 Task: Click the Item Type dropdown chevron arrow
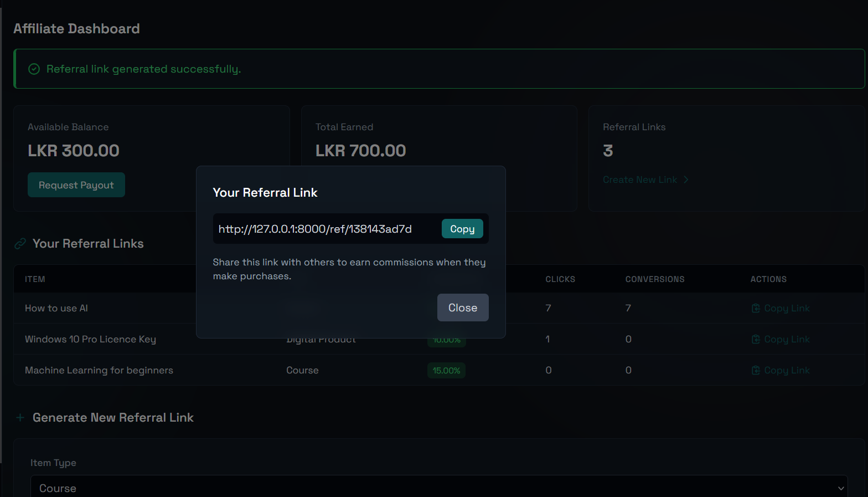[x=841, y=488]
